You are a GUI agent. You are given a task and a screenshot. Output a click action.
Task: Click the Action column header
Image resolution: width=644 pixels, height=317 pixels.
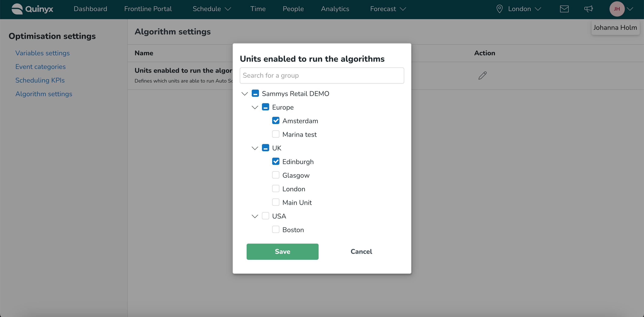pyautogui.click(x=484, y=53)
